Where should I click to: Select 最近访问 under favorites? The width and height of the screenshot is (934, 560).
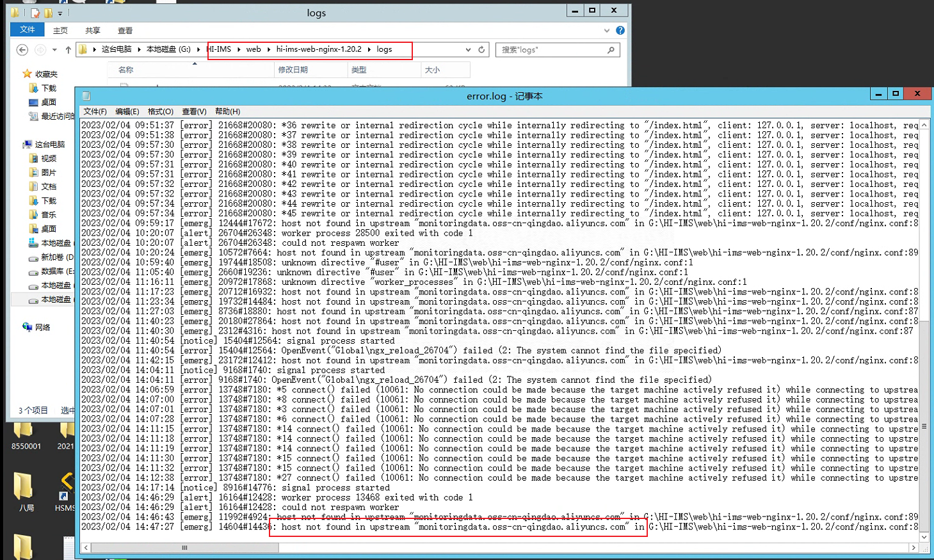point(54,116)
